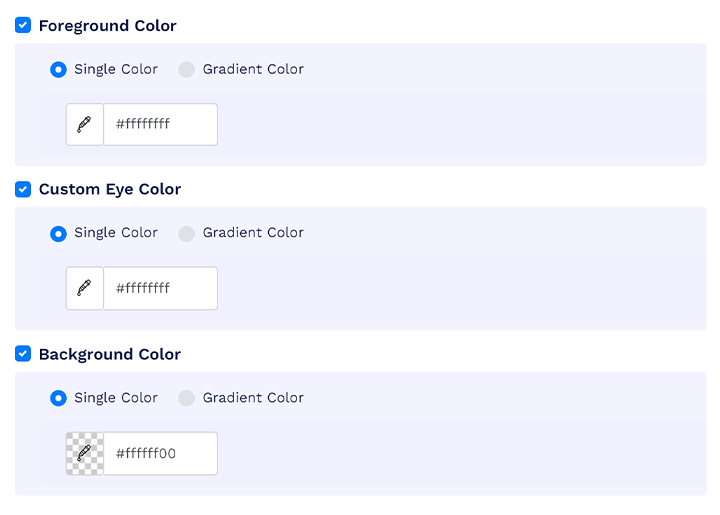The image size is (720, 515).
Task: Select Single Color under Custom Eye Color
Action: 58,234
